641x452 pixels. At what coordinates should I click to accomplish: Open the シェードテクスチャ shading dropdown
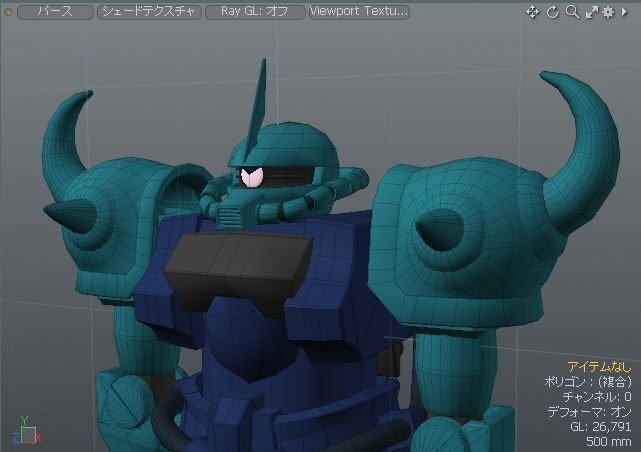[149, 11]
